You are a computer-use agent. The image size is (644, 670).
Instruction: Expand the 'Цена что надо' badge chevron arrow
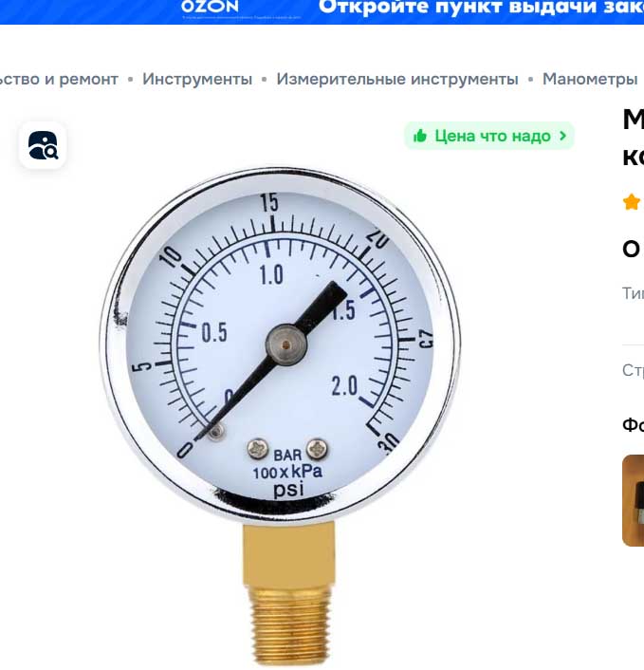562,136
